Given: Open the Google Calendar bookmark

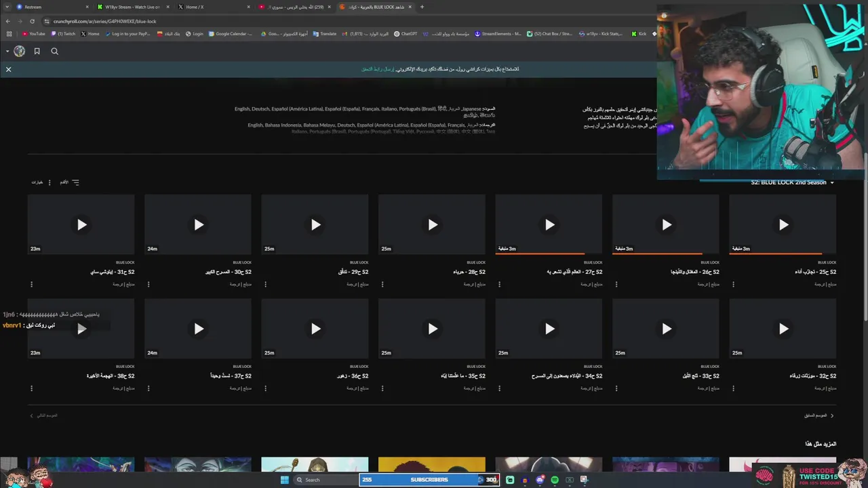Looking at the screenshot, I should coord(231,33).
